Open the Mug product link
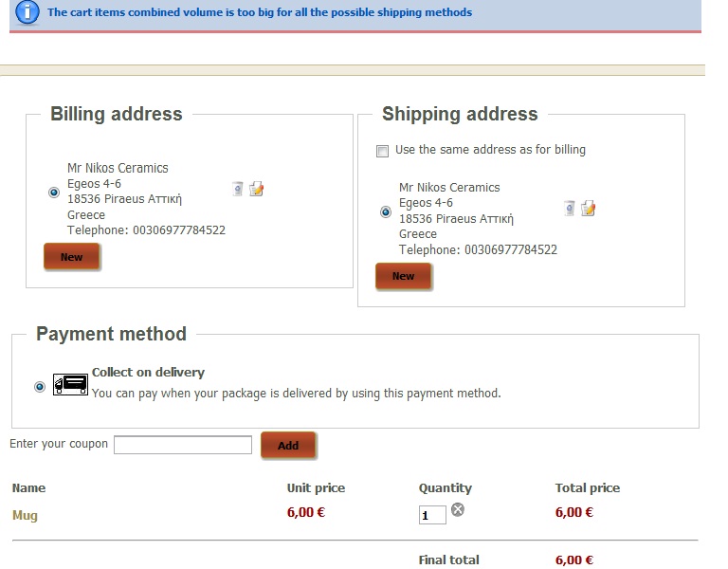The image size is (728, 569). point(25,515)
